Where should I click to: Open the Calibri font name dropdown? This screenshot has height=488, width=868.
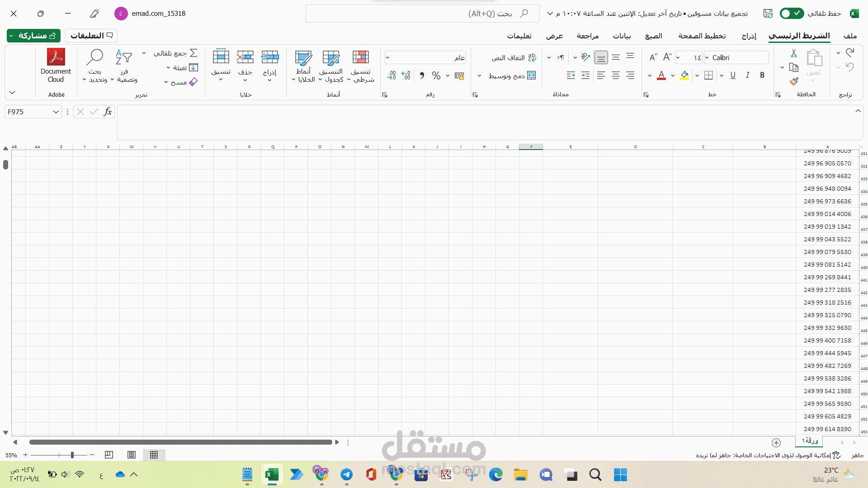coord(707,57)
